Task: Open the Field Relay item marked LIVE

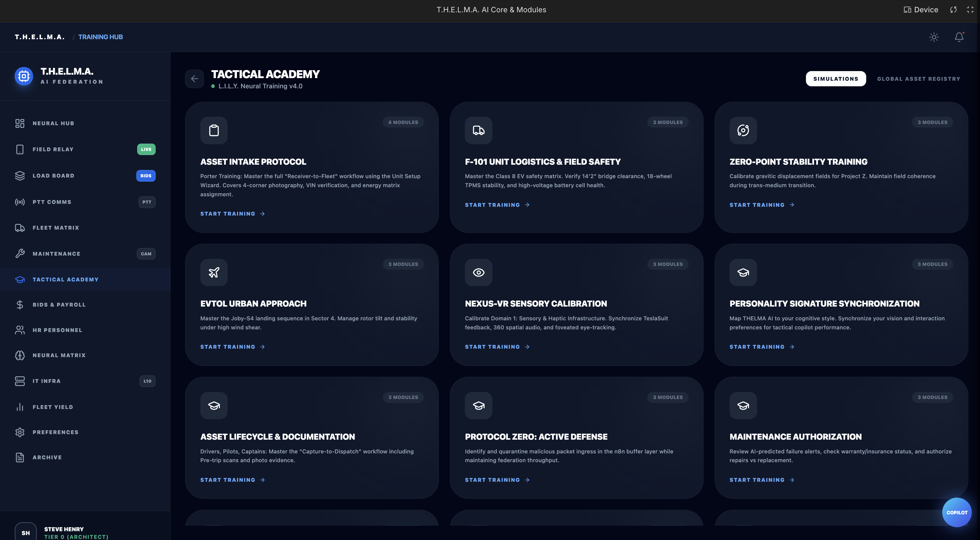Action: click(x=53, y=149)
